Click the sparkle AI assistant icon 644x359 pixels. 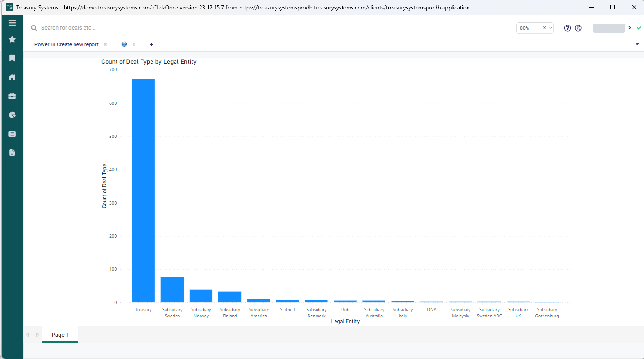click(578, 28)
